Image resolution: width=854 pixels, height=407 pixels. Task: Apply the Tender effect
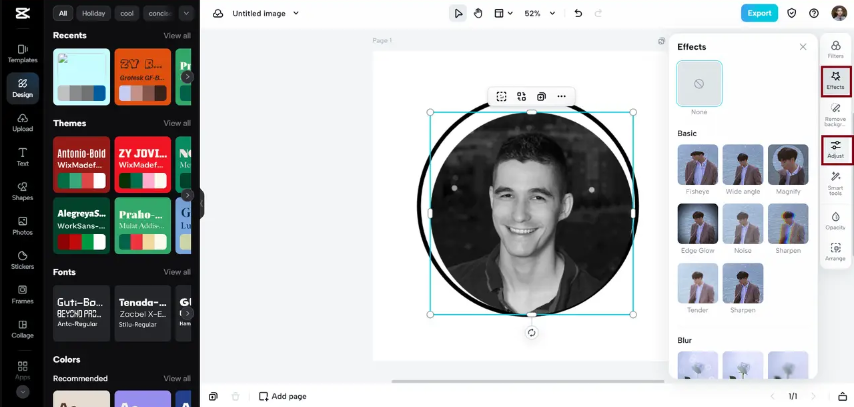click(x=697, y=283)
